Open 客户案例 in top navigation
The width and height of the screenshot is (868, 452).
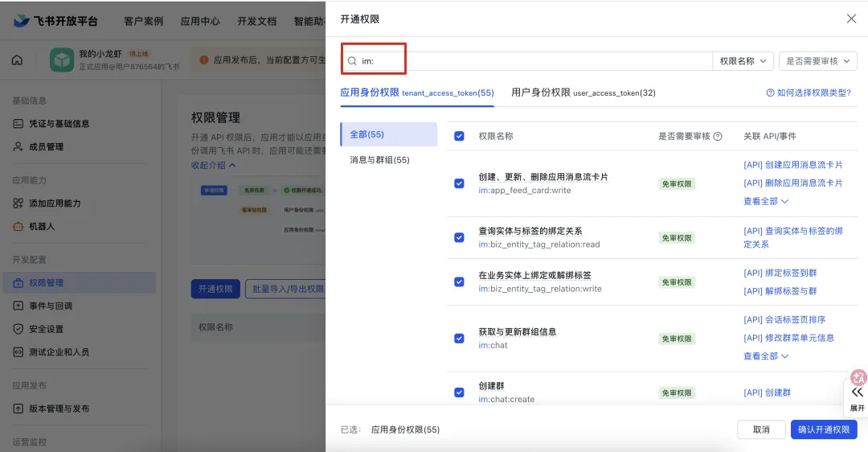tap(143, 21)
